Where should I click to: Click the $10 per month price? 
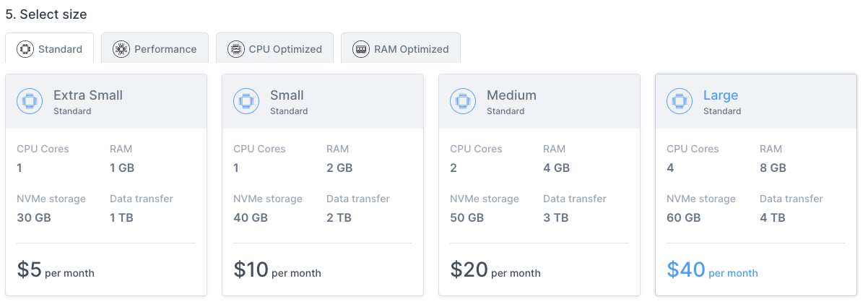[277, 270]
